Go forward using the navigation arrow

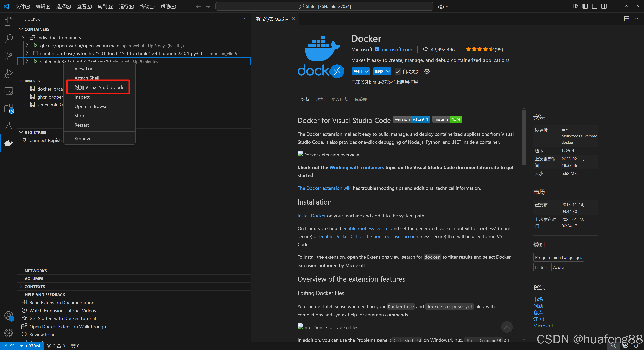click(x=208, y=6)
